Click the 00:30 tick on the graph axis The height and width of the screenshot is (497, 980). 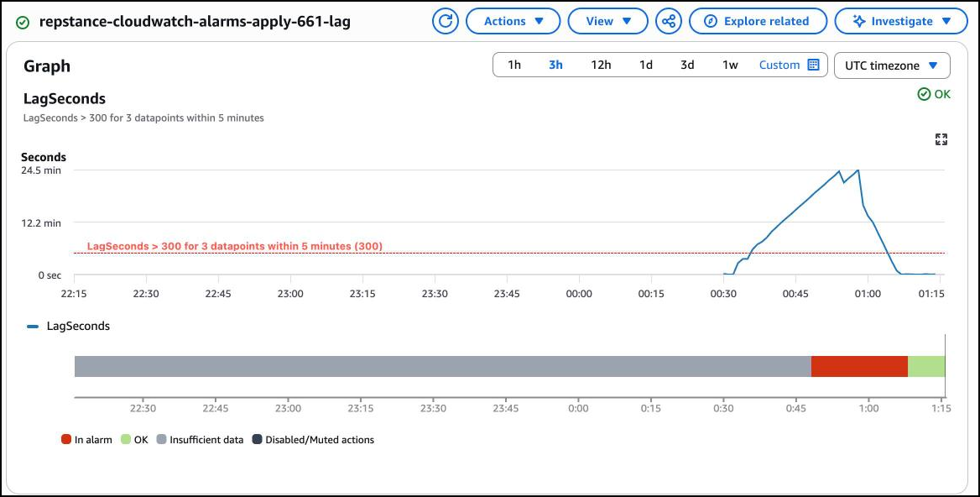coord(723,293)
